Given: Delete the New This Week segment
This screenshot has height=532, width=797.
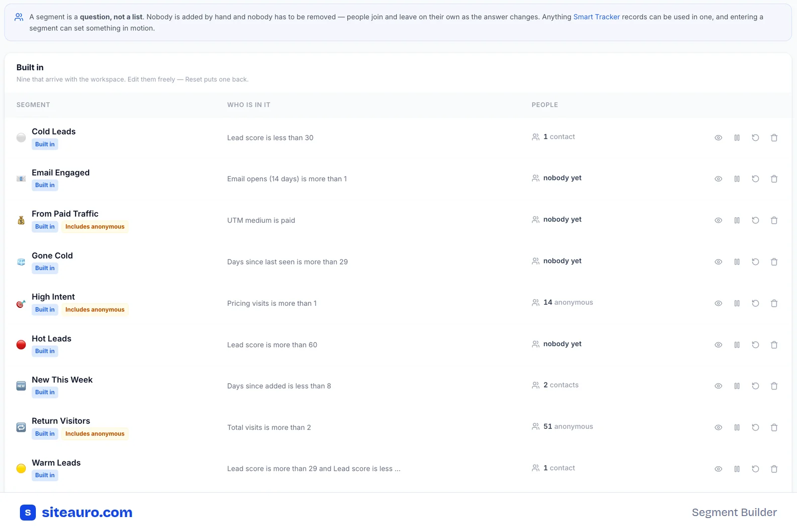Looking at the screenshot, I should pyautogui.click(x=774, y=386).
